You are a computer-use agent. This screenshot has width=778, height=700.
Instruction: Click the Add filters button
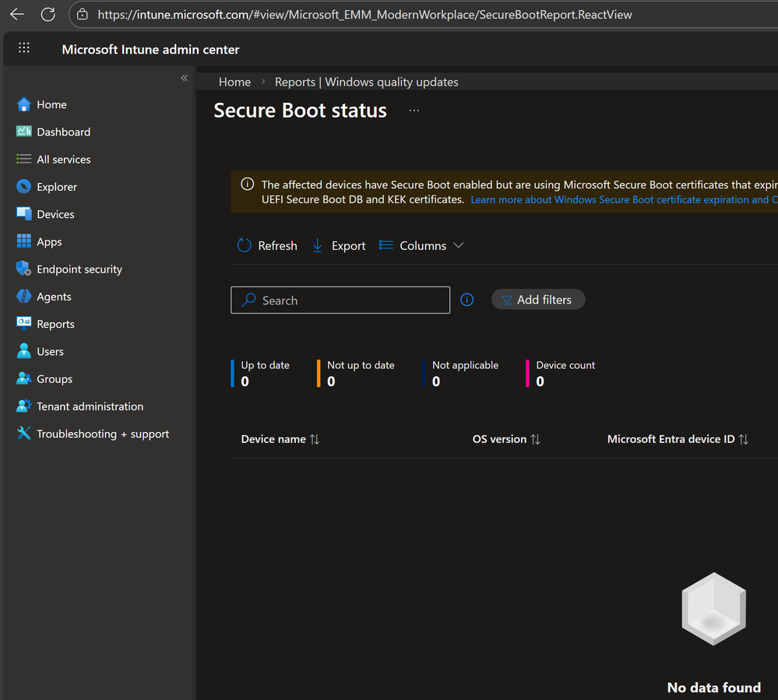point(538,300)
